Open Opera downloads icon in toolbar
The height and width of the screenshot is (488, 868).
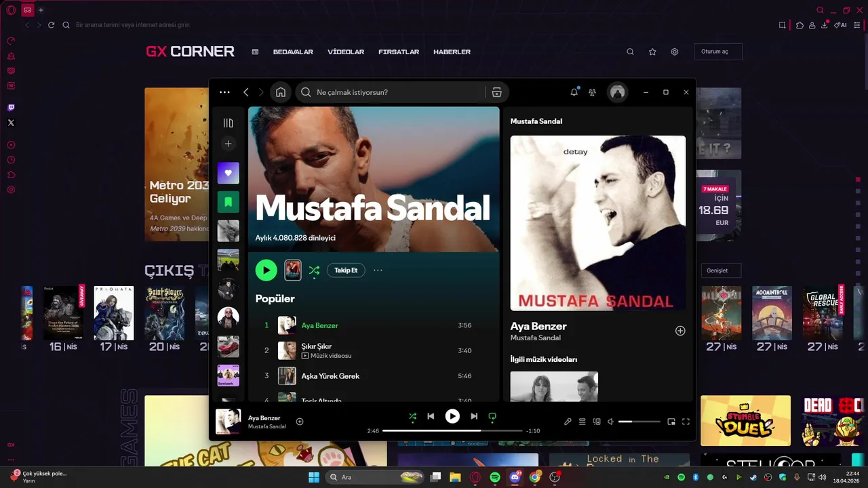click(x=824, y=25)
